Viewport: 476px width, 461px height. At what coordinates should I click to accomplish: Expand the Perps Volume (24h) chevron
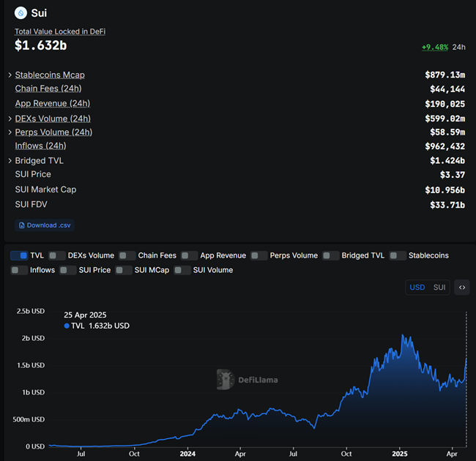click(x=10, y=132)
